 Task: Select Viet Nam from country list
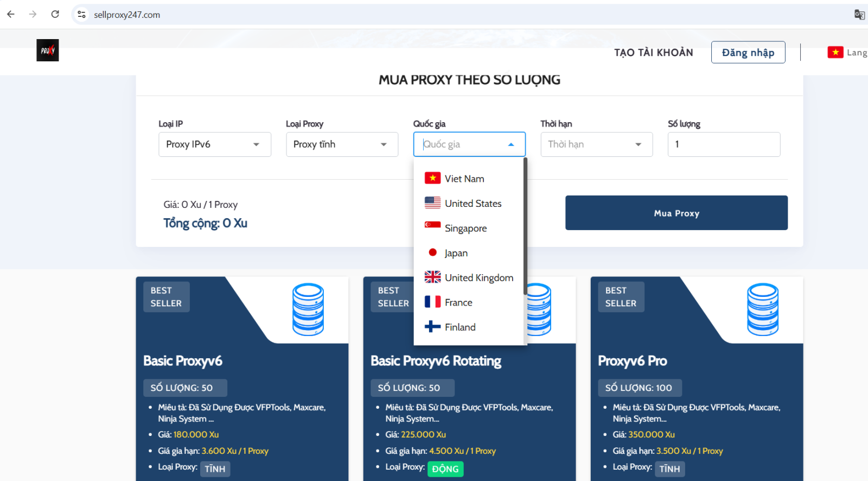[464, 179]
